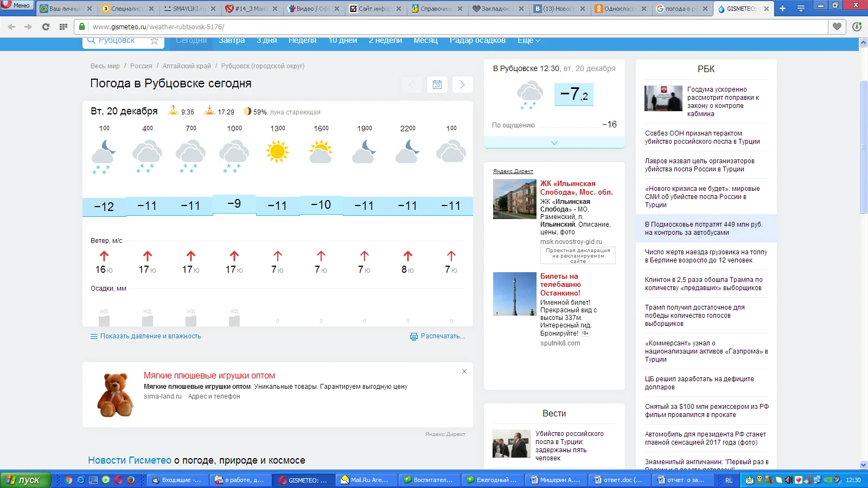Screen dimensions: 868x488
Task: Click the printer icon next to Распечатать
Action: 414,336
